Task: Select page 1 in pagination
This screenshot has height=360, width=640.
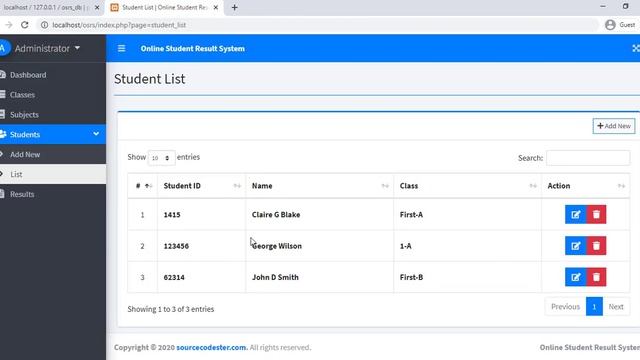Action: (x=594, y=307)
